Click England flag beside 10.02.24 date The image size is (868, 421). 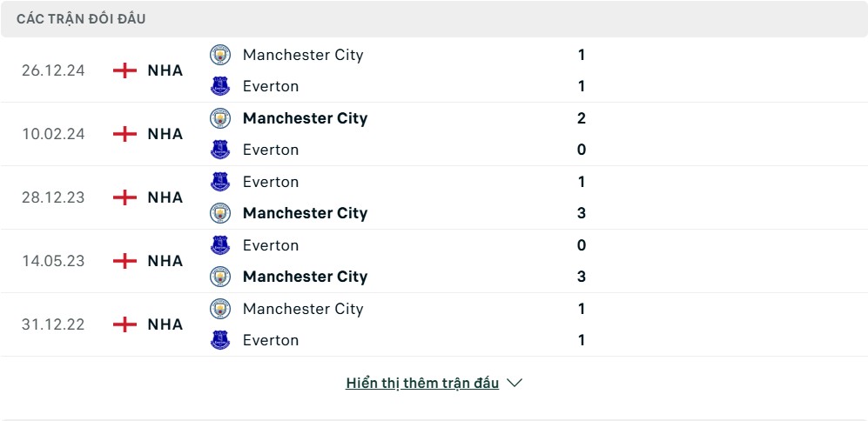[125, 134]
